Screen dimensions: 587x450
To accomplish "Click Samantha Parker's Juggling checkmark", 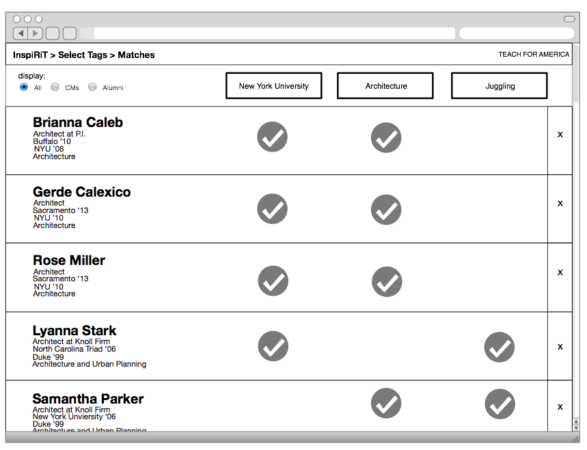I will (x=500, y=404).
